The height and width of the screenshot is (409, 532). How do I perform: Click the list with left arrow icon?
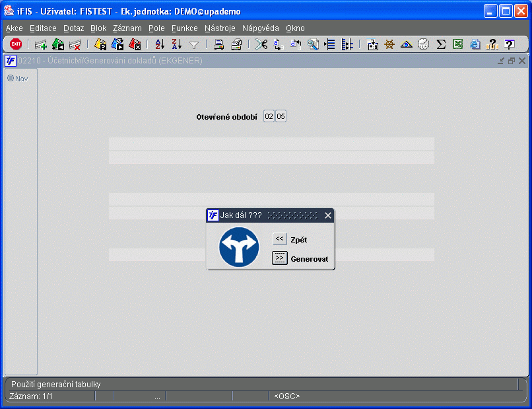click(329, 44)
